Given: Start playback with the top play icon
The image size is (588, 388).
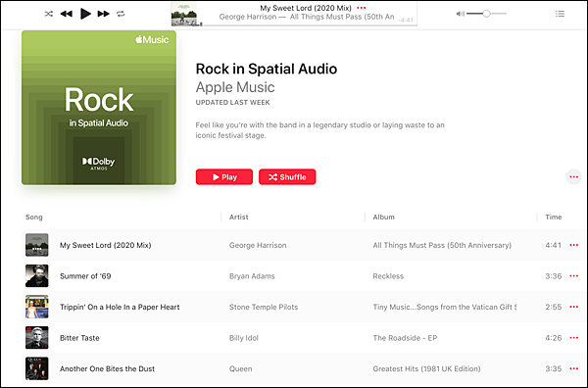Looking at the screenshot, I should [85, 14].
